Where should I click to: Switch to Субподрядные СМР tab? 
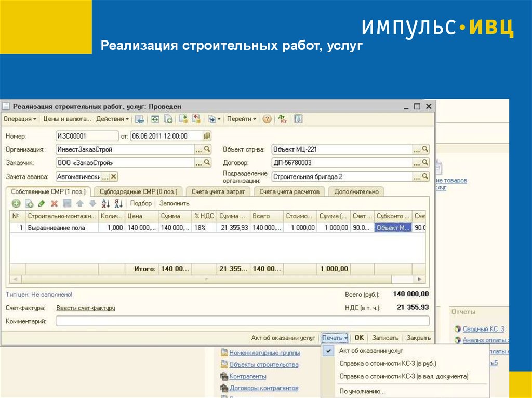(138, 192)
